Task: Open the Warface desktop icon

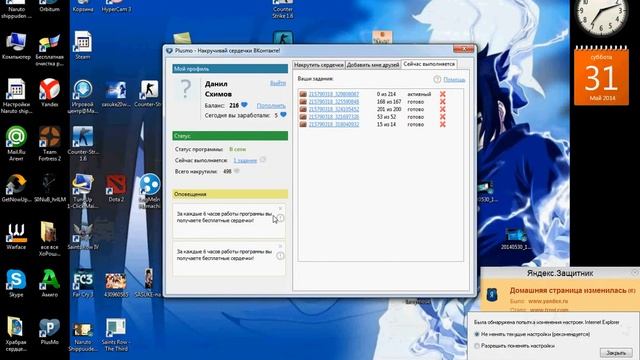Action: pyautogui.click(x=16, y=236)
